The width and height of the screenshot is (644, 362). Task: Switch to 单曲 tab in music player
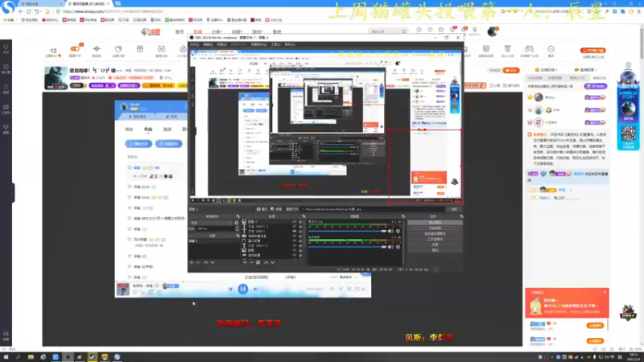pyautogui.click(x=148, y=130)
